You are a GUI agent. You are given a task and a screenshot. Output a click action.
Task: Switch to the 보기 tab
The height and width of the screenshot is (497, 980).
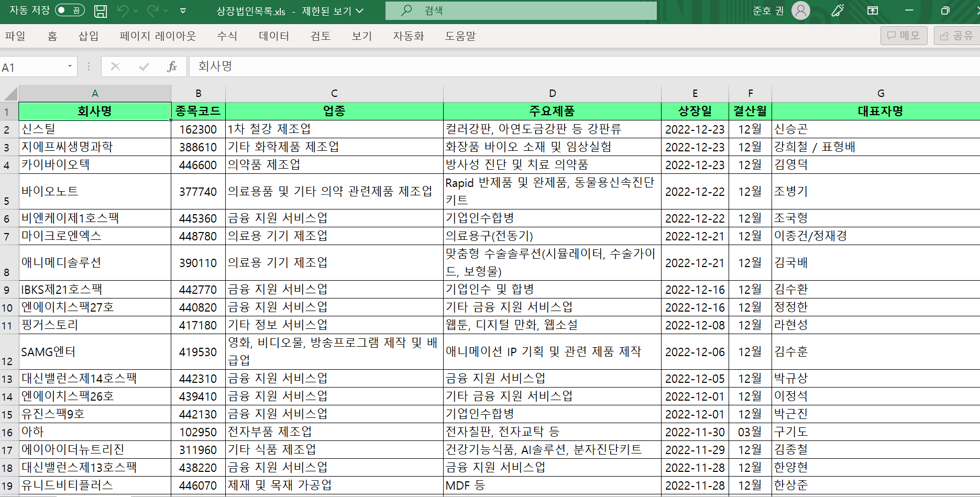[362, 36]
